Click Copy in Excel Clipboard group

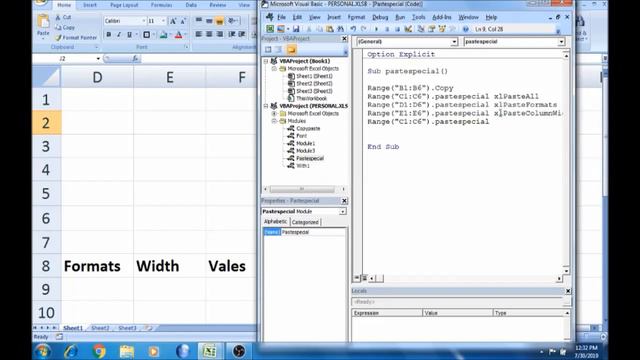[65, 27]
